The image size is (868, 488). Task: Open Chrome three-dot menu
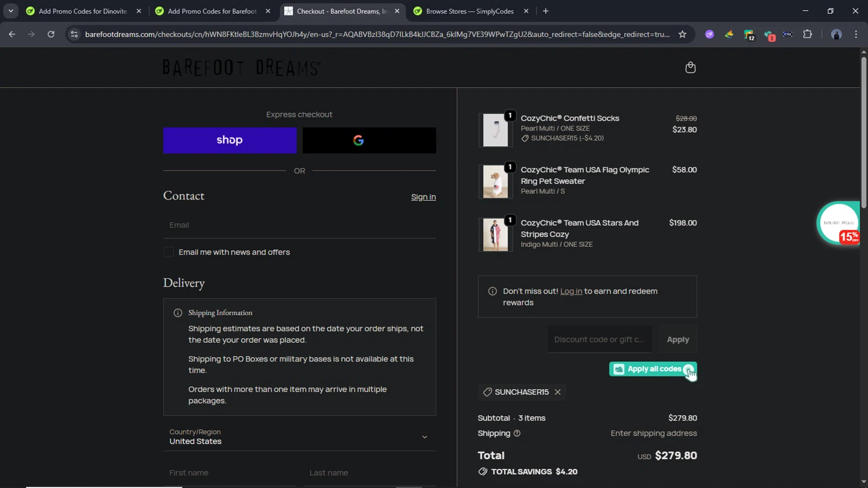pyautogui.click(x=856, y=34)
